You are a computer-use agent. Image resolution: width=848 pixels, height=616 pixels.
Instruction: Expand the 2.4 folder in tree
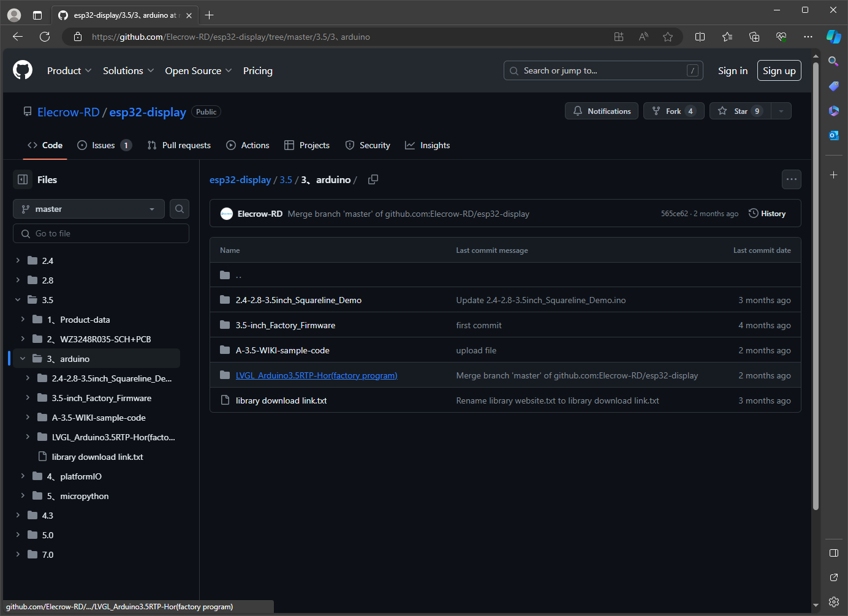click(x=18, y=261)
